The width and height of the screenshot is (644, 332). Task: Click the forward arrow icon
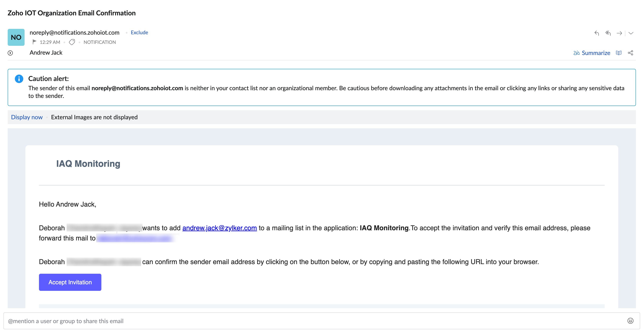(619, 33)
